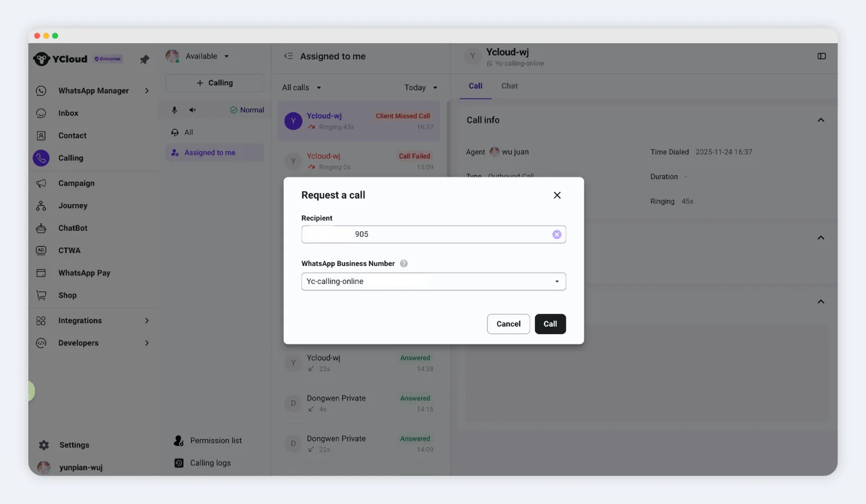The height and width of the screenshot is (504, 866).
Task: Expand the Integrations submenu
Action: [x=147, y=321]
